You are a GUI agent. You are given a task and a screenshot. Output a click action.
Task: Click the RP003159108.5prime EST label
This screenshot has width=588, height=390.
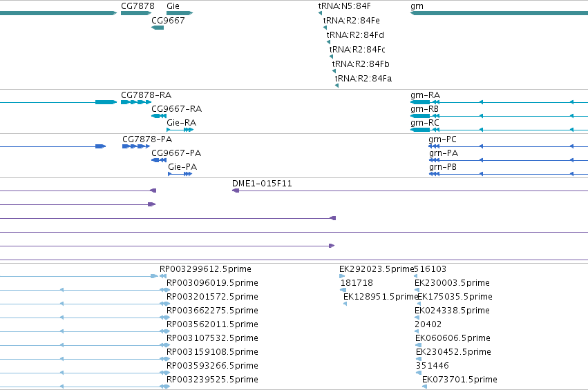pos(212,352)
